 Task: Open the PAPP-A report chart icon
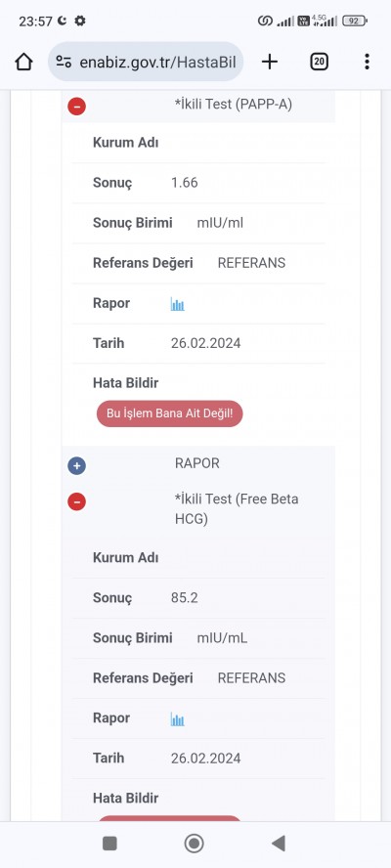pos(177,304)
